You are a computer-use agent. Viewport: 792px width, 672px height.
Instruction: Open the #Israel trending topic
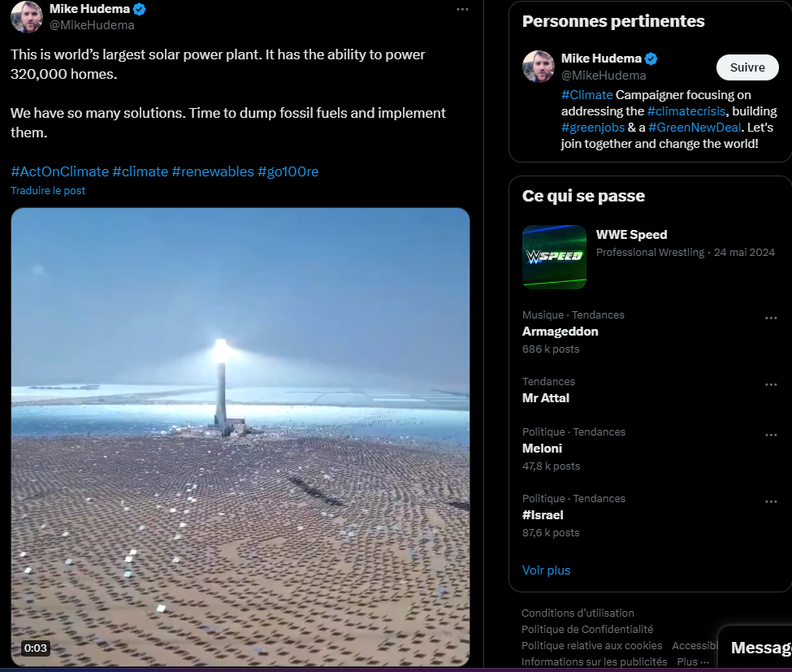pyautogui.click(x=543, y=515)
